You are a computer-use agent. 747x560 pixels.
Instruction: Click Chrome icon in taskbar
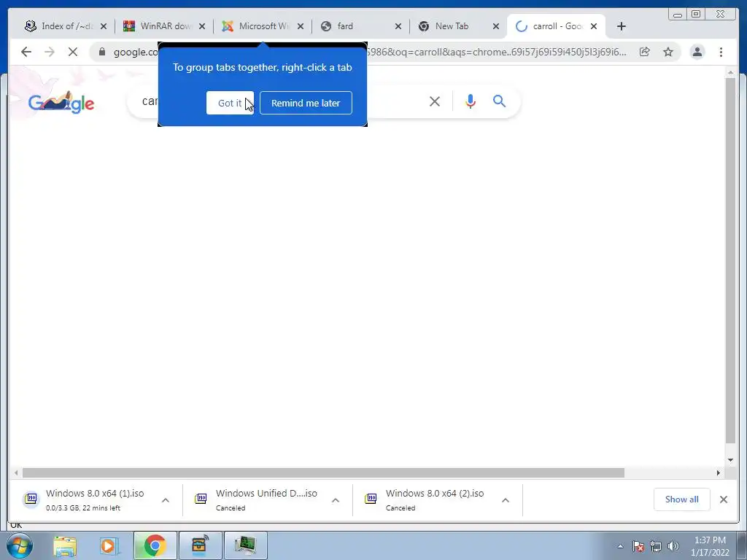click(155, 545)
